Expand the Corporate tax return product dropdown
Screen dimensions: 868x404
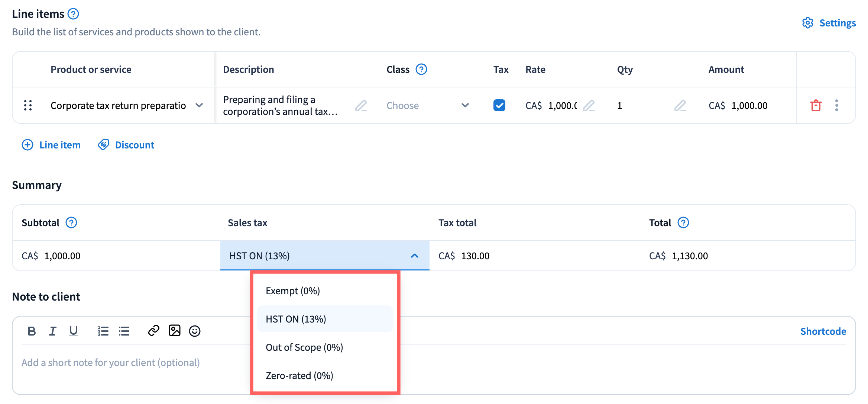(x=199, y=106)
